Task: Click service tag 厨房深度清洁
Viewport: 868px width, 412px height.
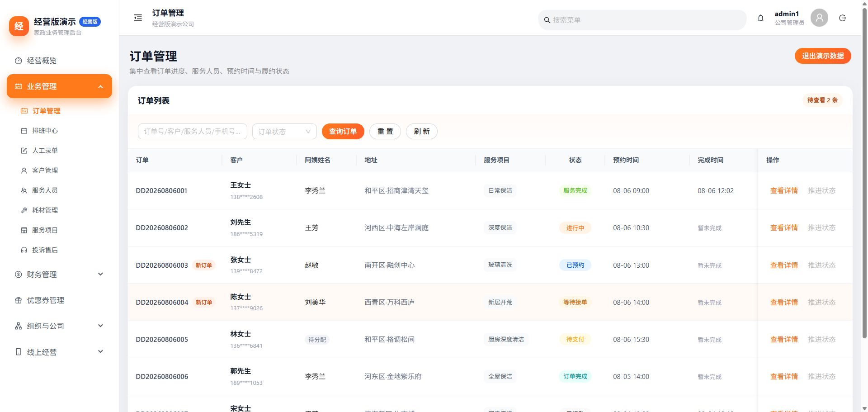Action: point(506,339)
